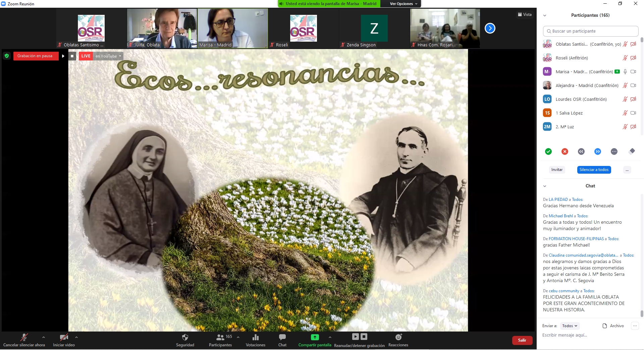The image size is (644, 350).
Task: Click green Yes checkmark reaction
Action: [x=548, y=151]
